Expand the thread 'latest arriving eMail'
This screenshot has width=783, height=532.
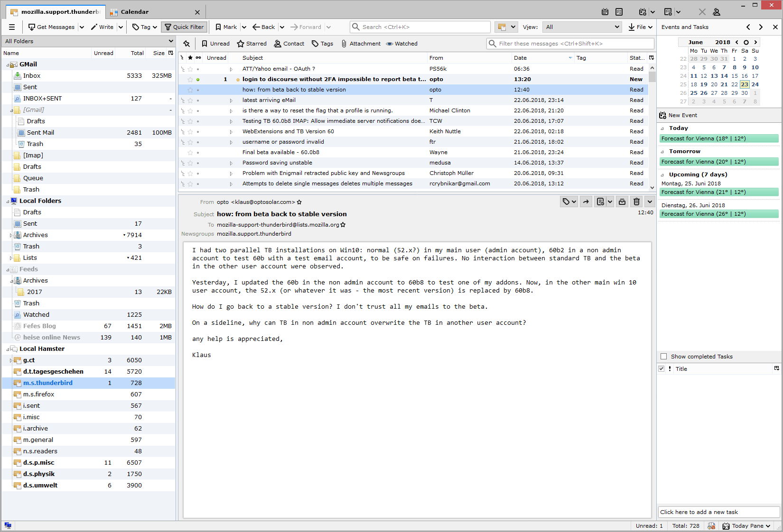(x=231, y=101)
